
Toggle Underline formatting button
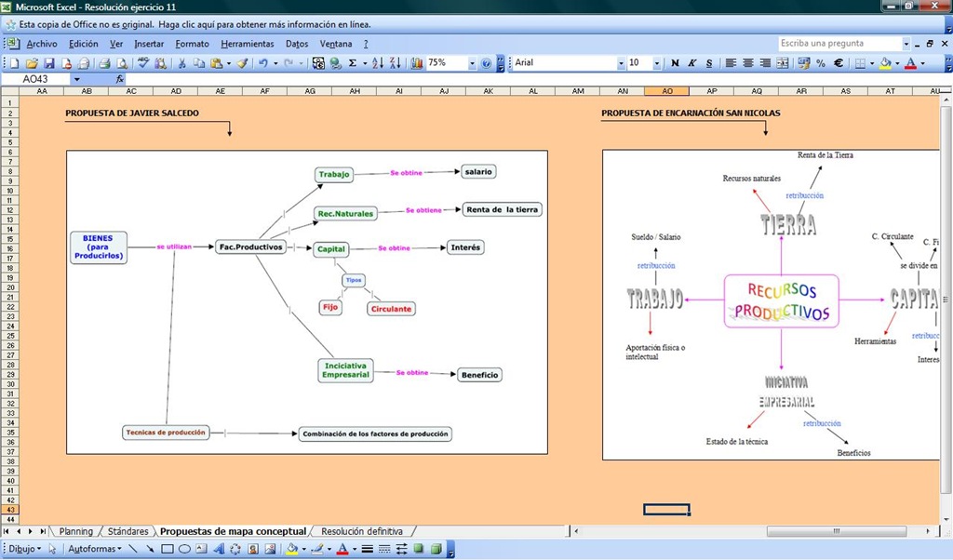[x=708, y=63]
